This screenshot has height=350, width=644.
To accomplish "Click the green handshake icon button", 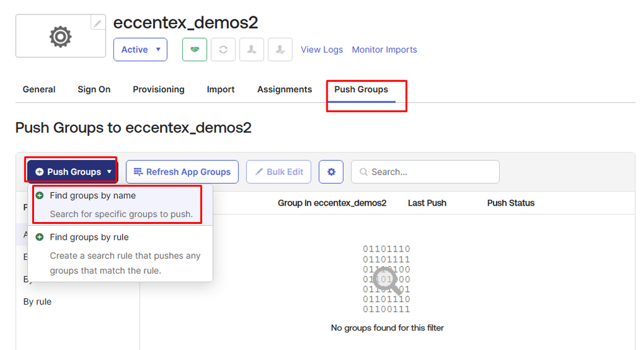I will 195,50.
